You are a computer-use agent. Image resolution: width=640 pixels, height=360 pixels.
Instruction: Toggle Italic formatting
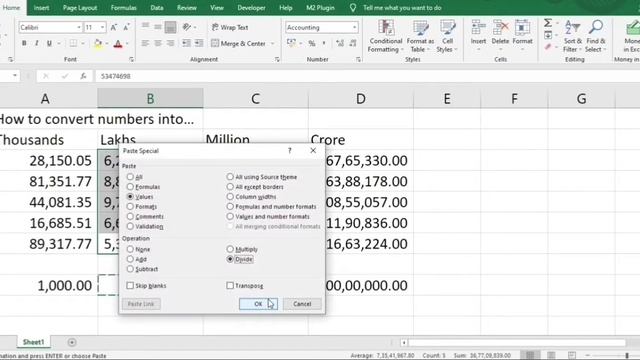point(37,43)
